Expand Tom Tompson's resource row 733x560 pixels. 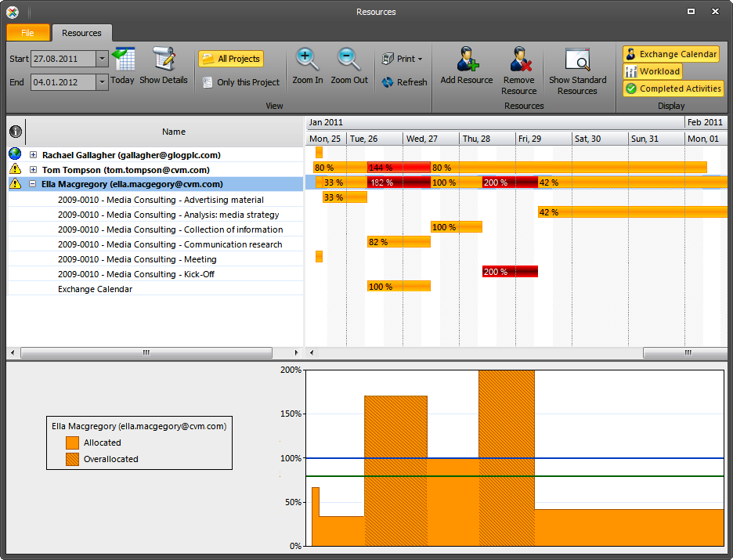(x=32, y=169)
